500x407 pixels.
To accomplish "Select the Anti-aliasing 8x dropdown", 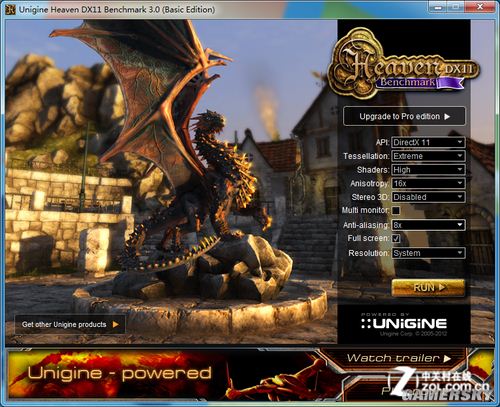I will click(428, 225).
